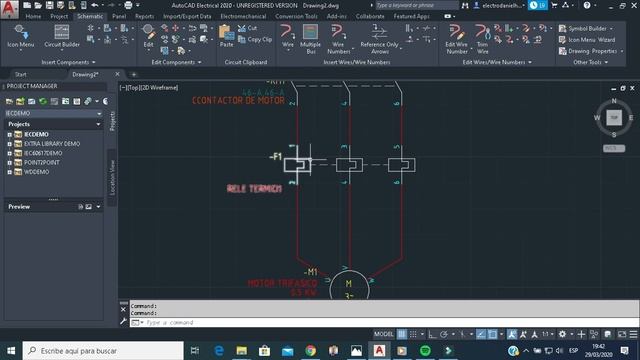The width and height of the screenshot is (640, 360).
Task: Toggle annotation visibility in status bar
Action: point(512,334)
